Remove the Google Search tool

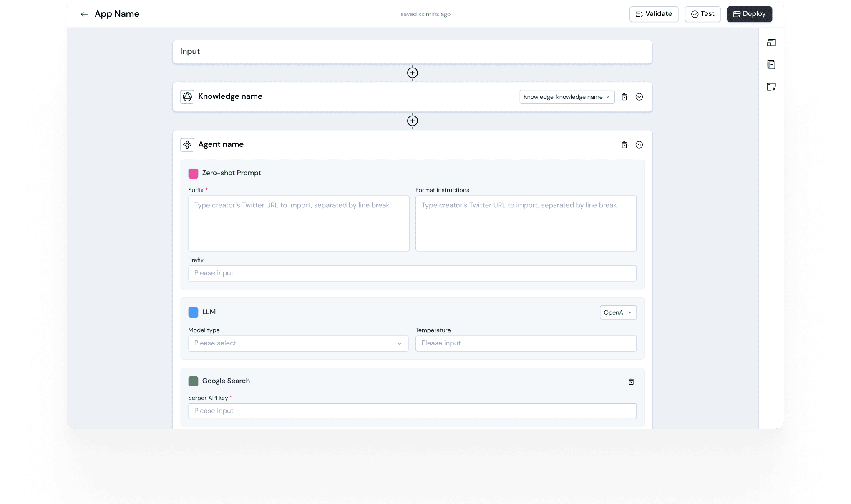tap(631, 381)
